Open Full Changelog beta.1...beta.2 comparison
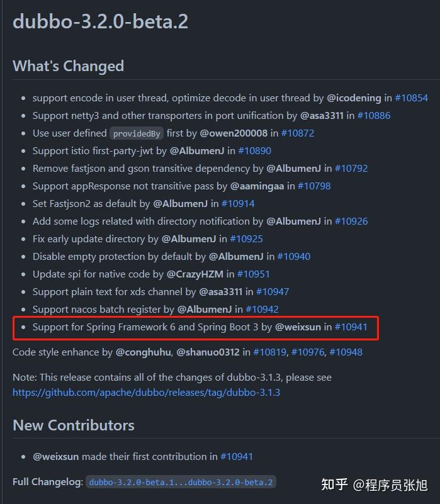This screenshot has width=440, height=504. point(181,482)
